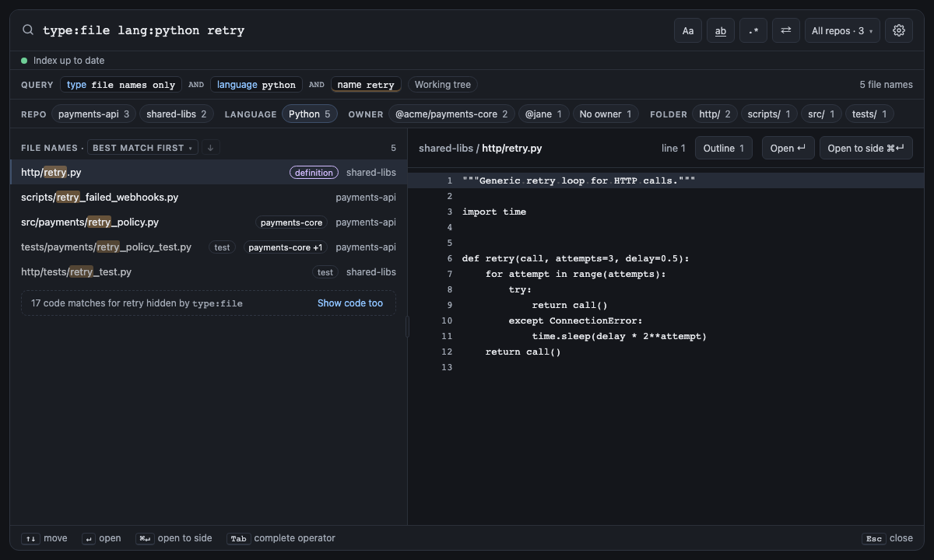Click the http/retry.py breadcrumb in preview
This screenshot has height=560, width=934.
click(x=512, y=148)
